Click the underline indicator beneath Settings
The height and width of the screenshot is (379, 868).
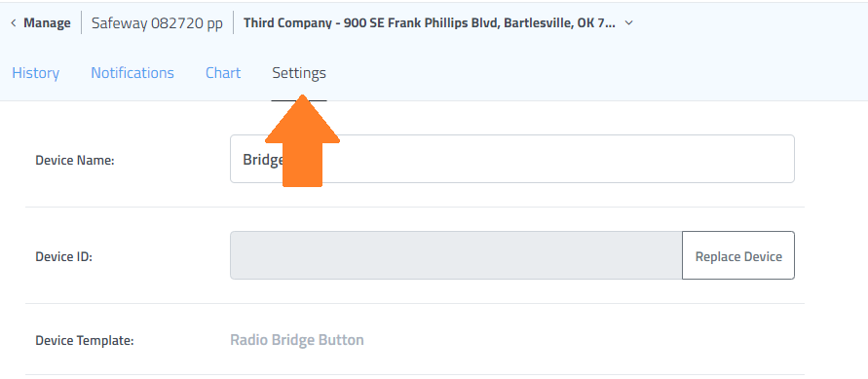(x=299, y=100)
